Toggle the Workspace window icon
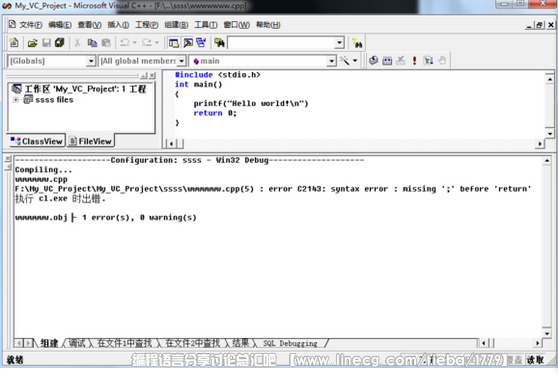The width and height of the screenshot is (558, 377). tap(174, 43)
